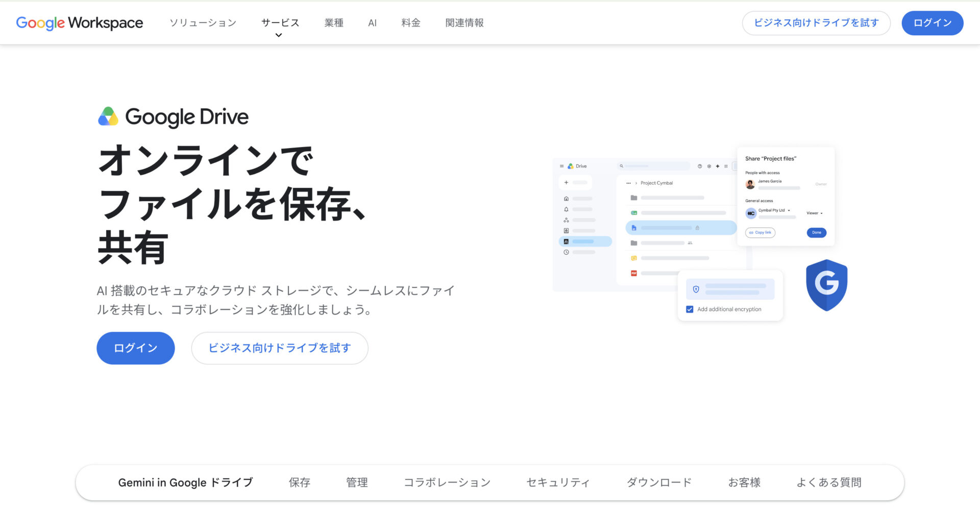Viewport: 980px width, 531px height.
Task: Go to 料金 in navigation
Action: (411, 23)
